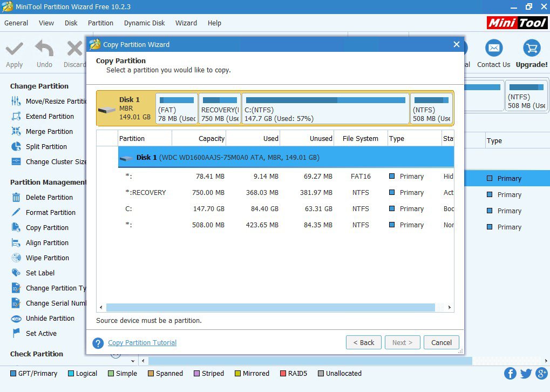This screenshot has height=392, width=550.
Task: Click Format Partition pencil icon
Action: point(16,212)
